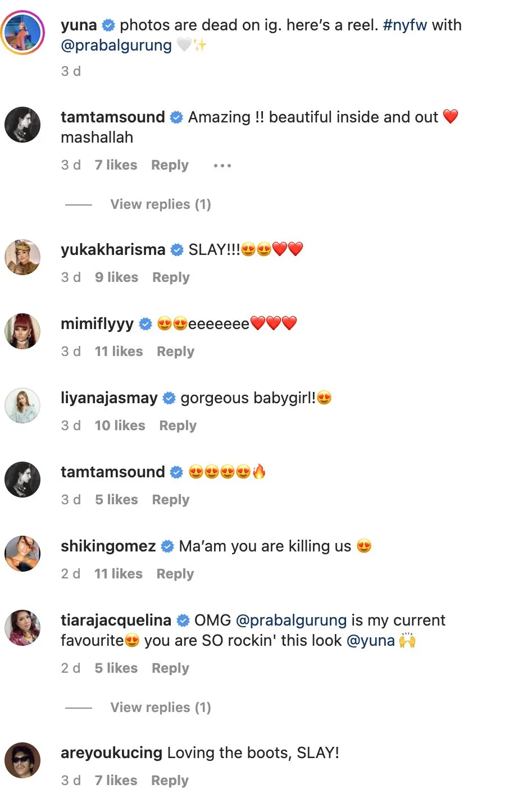Expand replies under tamtamsound's mashallah comment

point(160,204)
